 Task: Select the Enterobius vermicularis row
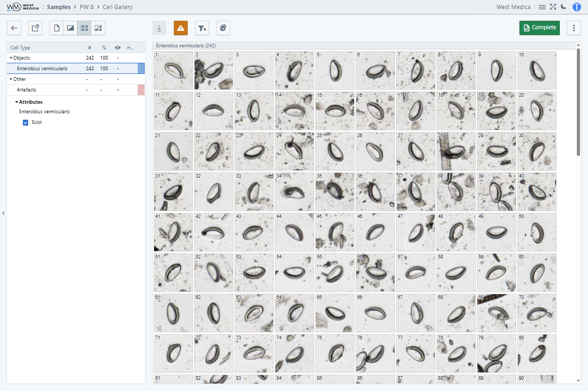click(x=75, y=68)
